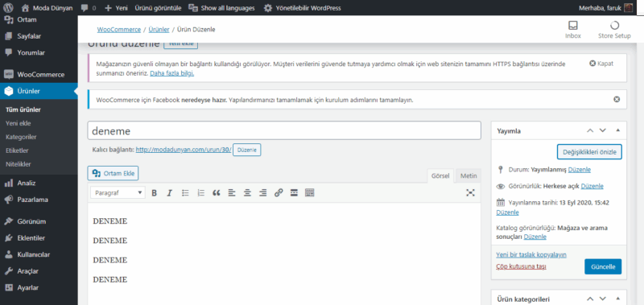Click the Yeni add-new menu
This screenshot has width=644, height=305.
[116, 8]
